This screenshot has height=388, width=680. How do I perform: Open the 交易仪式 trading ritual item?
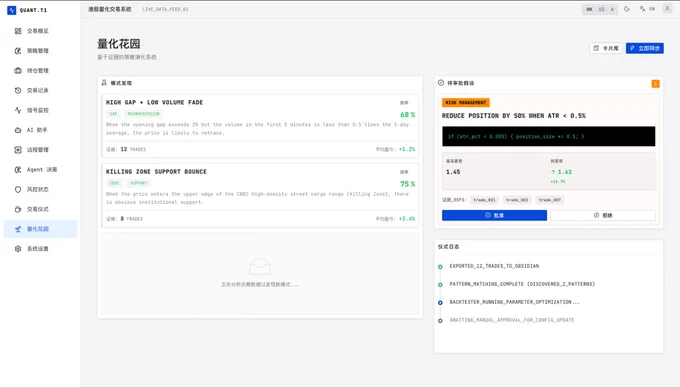pos(40,209)
